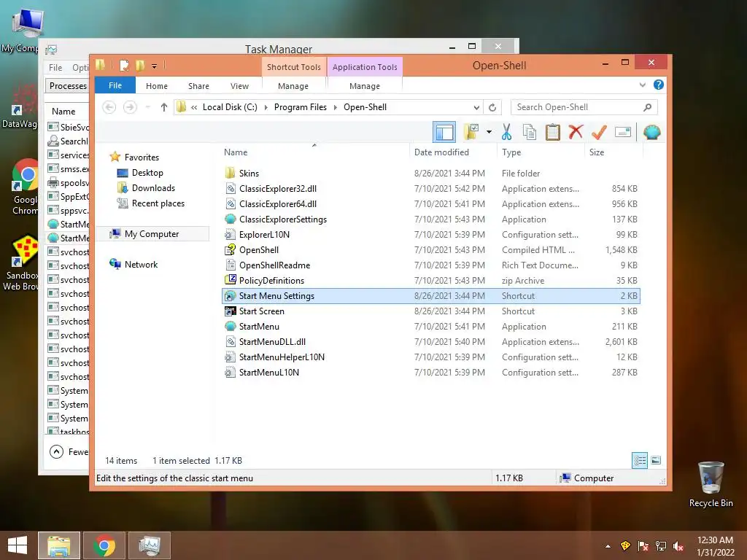The image size is (747, 560).
Task: Click the Email toolbar icon
Action: [x=623, y=132]
